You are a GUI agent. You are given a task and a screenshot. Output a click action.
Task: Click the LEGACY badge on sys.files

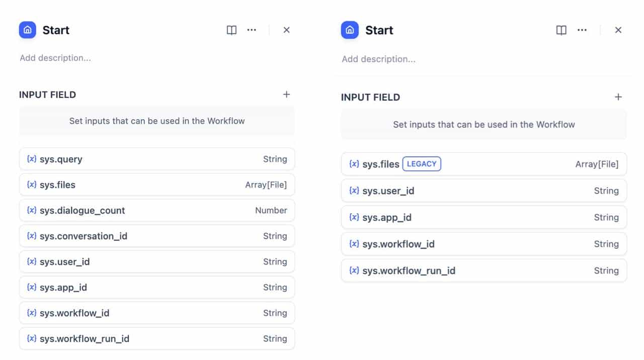coord(422,163)
